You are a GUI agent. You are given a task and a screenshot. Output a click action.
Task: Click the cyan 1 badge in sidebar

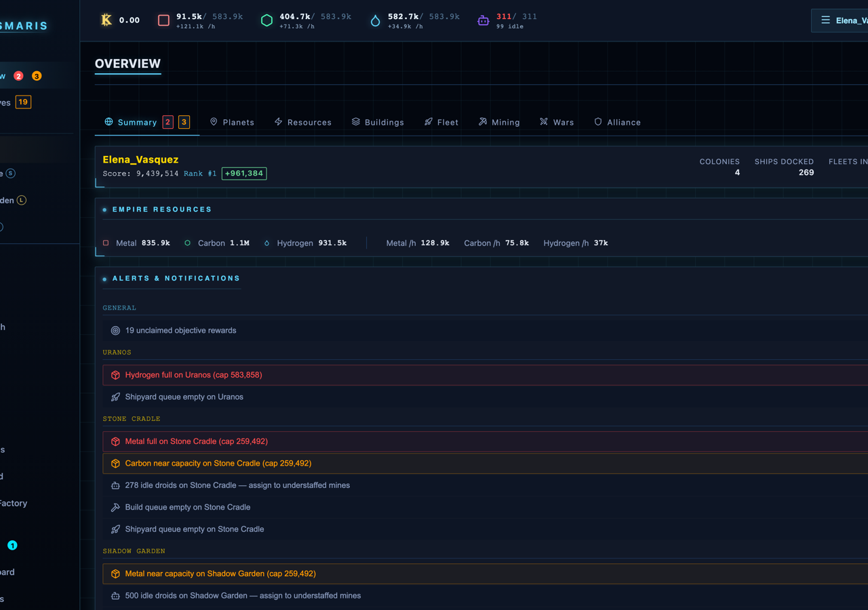pyautogui.click(x=12, y=545)
